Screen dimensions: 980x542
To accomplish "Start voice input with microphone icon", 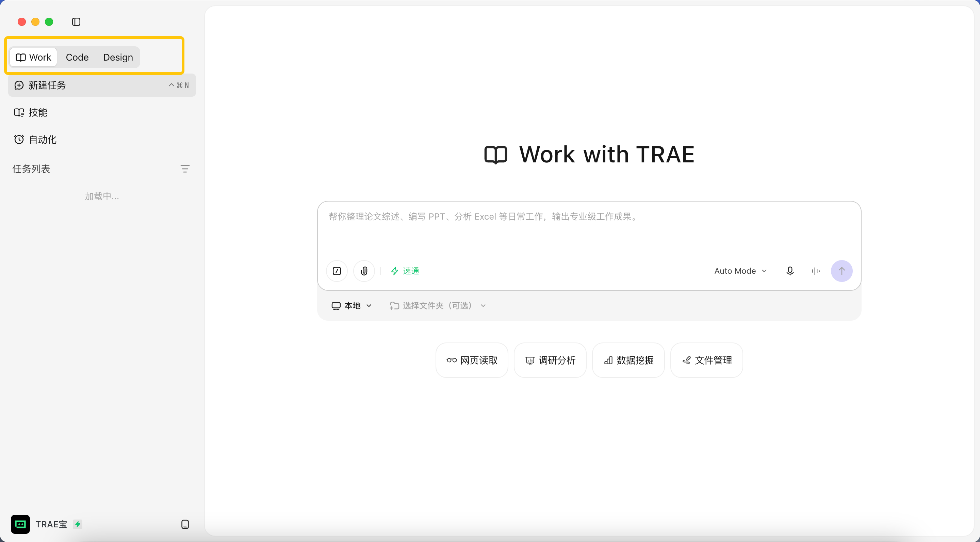I will coord(790,271).
